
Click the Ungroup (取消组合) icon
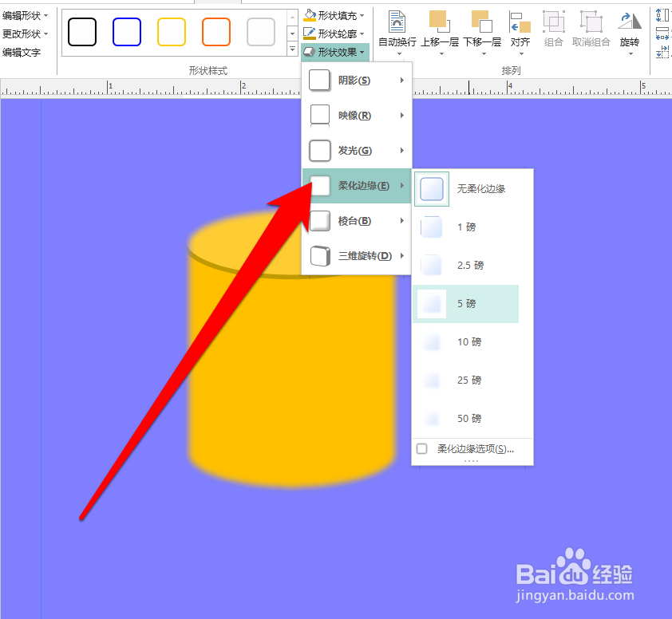pos(591,22)
